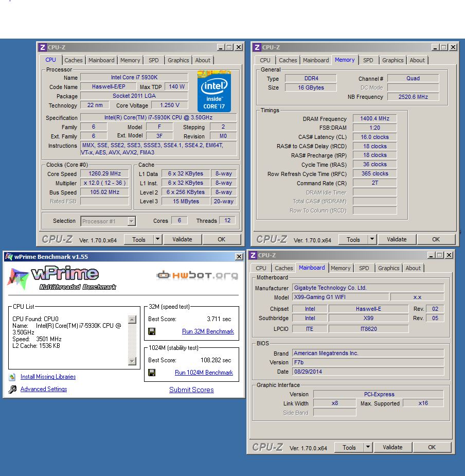Close the wPrime Benchmark window
The height and width of the screenshot is (476, 465).
click(239, 257)
